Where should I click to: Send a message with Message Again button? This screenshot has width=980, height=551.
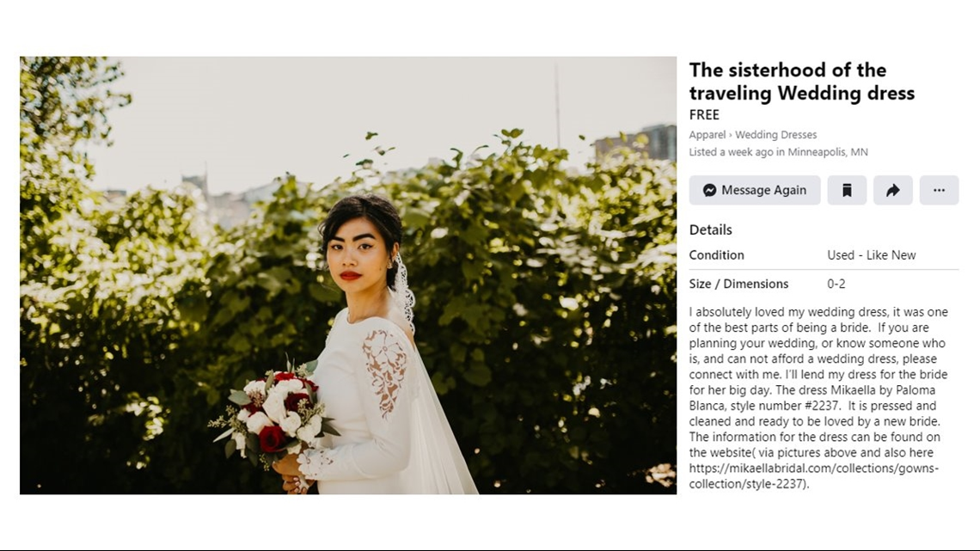[x=755, y=190]
